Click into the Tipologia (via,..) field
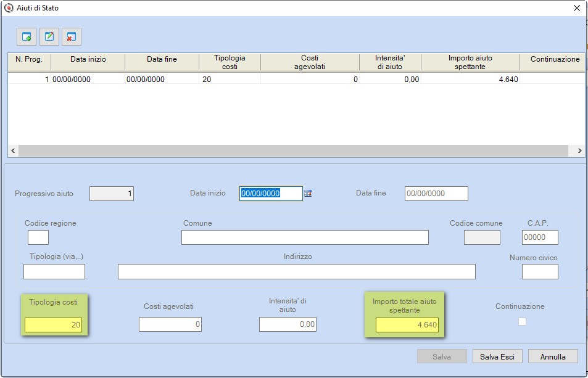Image resolution: width=588 pixels, height=378 pixels. (x=54, y=271)
